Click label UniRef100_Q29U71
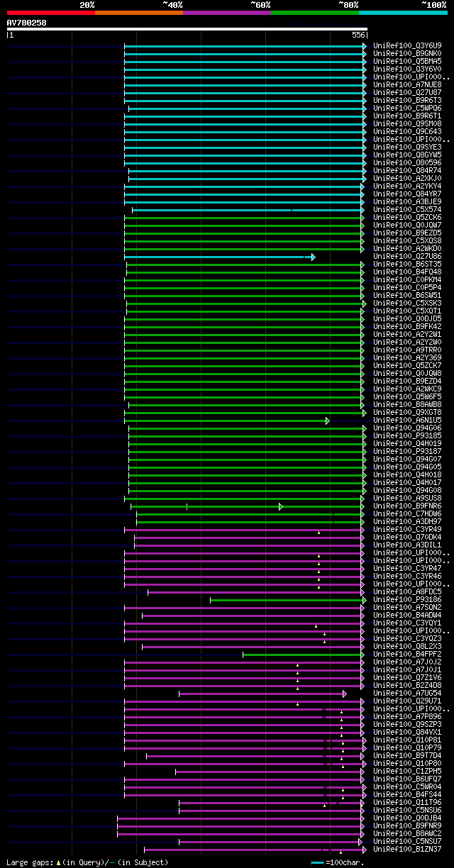This screenshot has width=454, height=868. [408, 701]
